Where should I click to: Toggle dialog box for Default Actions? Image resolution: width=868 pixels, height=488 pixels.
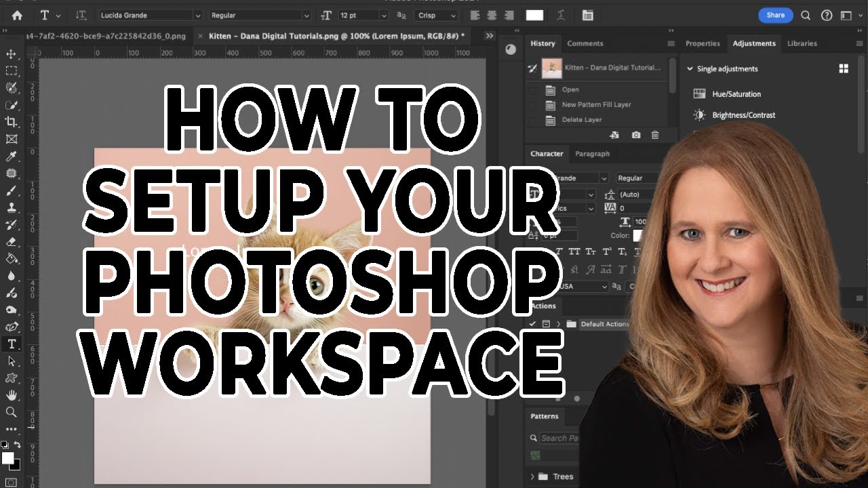click(x=546, y=324)
